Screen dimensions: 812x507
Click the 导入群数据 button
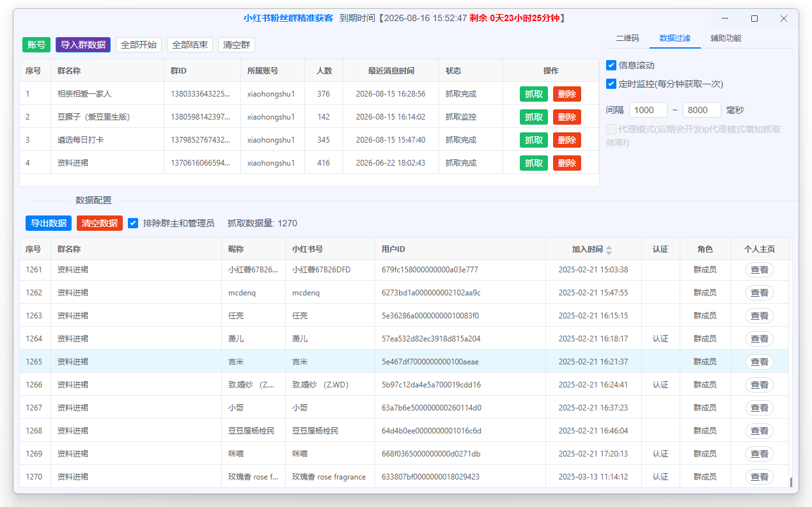[83, 45]
